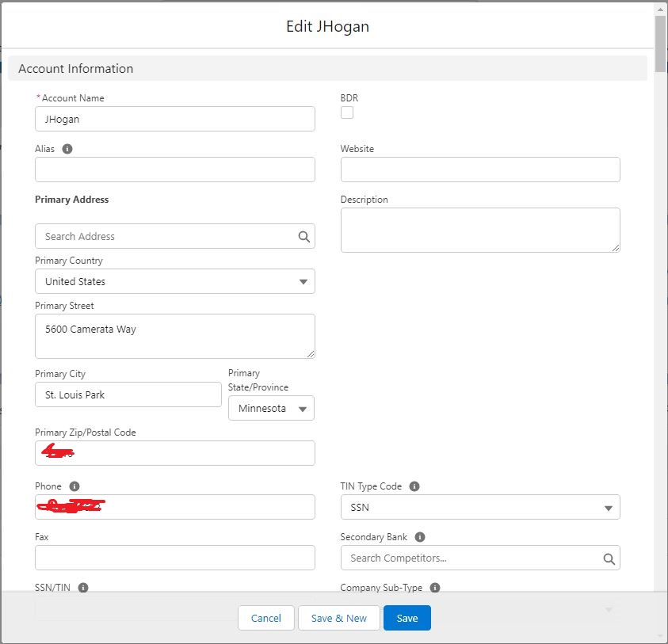The width and height of the screenshot is (668, 644).
Task: Click the SSN/TIN info icon
Action: (83, 588)
